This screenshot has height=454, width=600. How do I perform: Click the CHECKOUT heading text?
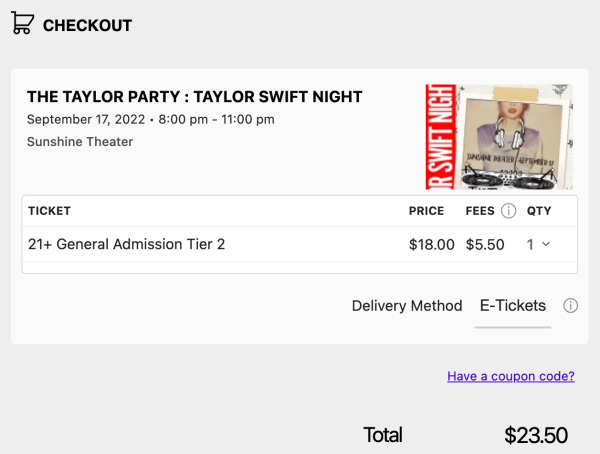87,25
